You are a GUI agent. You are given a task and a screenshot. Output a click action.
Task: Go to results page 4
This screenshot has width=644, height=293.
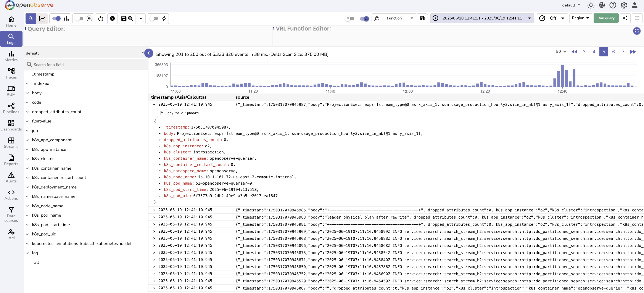[x=594, y=52]
